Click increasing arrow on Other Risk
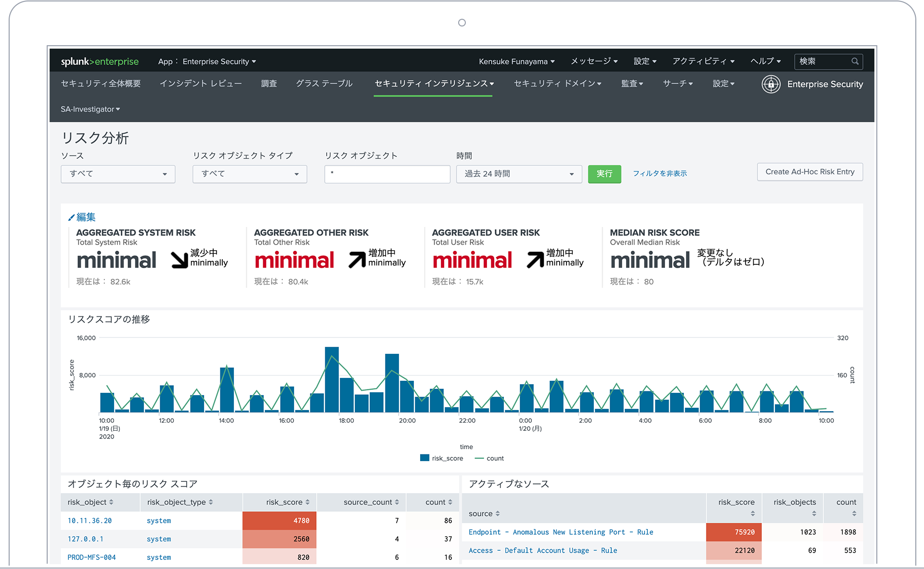 click(x=357, y=259)
